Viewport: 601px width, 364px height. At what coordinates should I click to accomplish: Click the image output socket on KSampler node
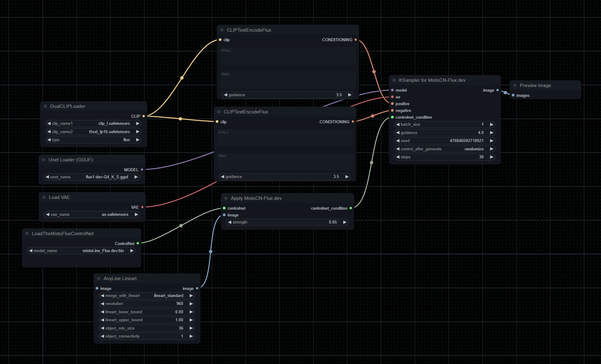coord(497,90)
